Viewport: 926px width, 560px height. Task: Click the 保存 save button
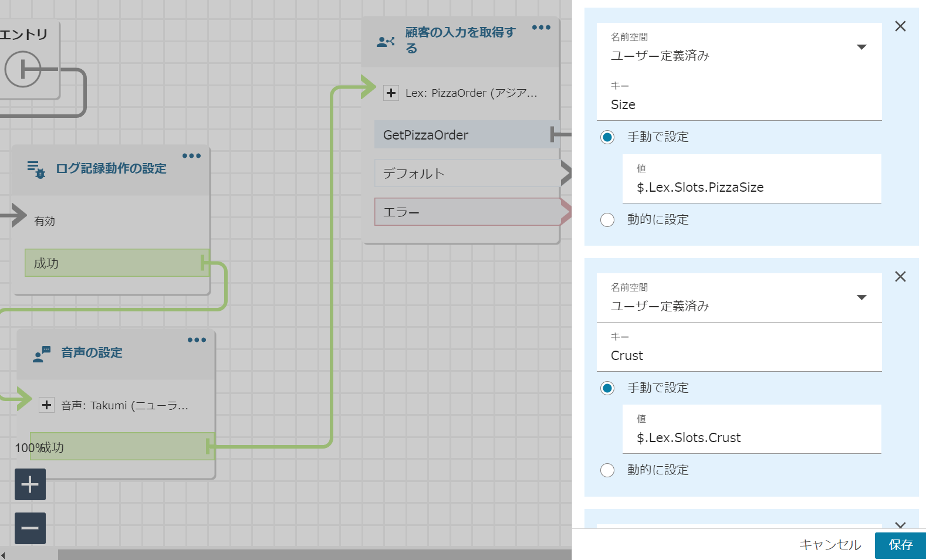900,545
